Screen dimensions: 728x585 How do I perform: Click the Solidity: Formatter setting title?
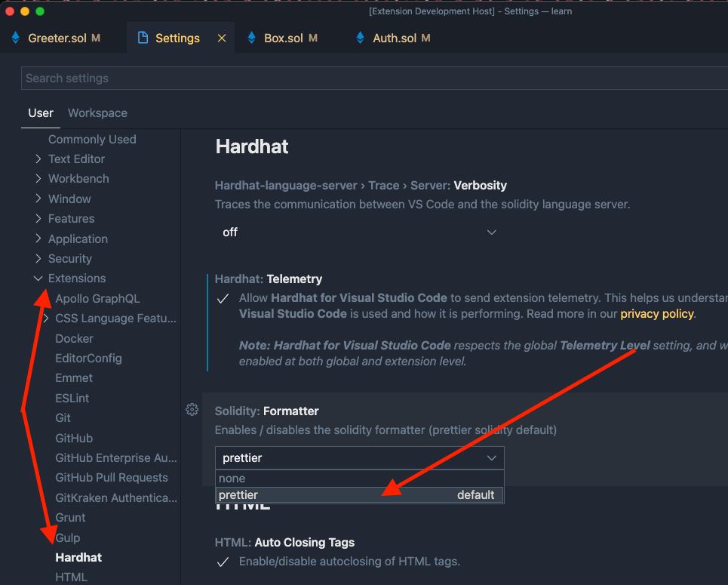click(x=266, y=411)
